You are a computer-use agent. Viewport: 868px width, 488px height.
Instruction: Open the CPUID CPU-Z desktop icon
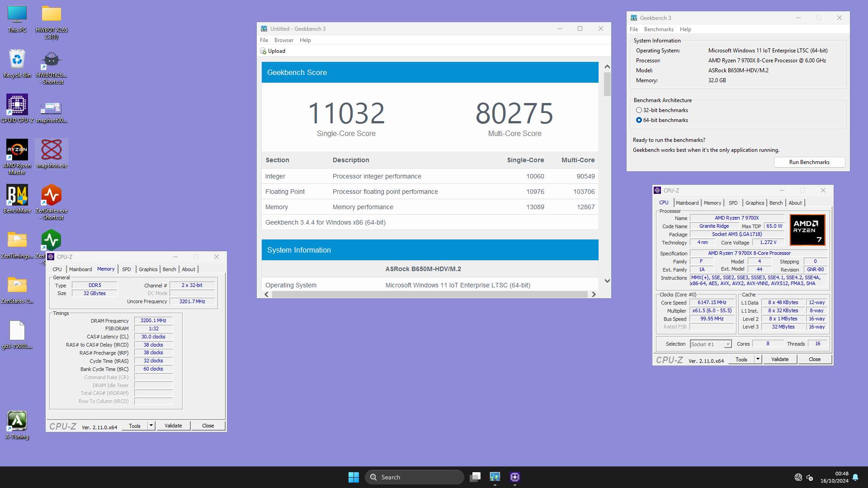pos(17,105)
